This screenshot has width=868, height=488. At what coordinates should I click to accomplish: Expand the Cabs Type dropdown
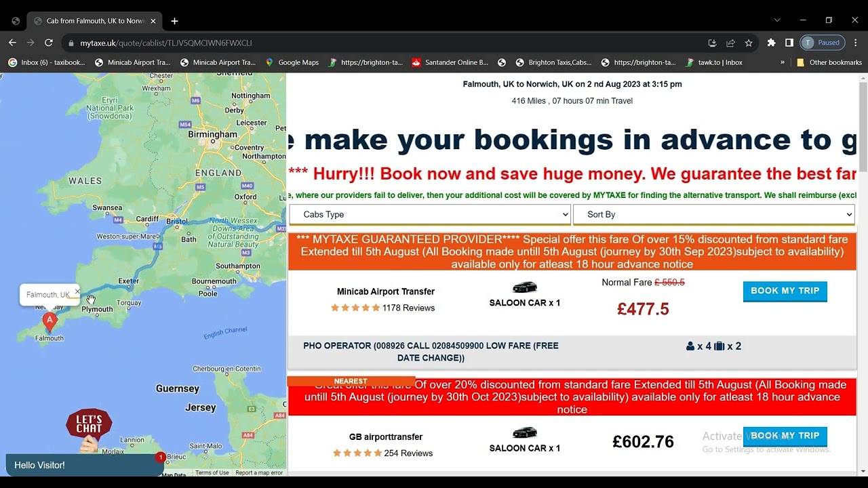[430, 215]
